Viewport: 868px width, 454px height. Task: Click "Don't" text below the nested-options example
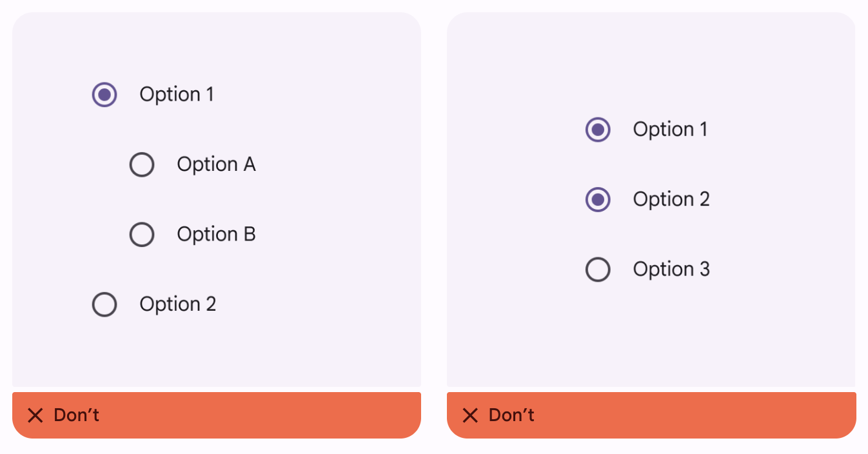(x=77, y=415)
